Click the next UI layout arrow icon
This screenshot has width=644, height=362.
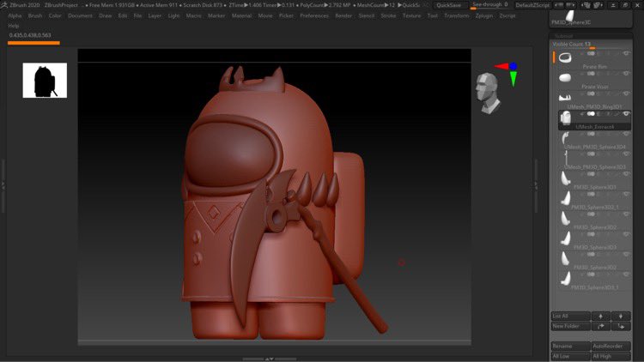[x=570, y=5]
